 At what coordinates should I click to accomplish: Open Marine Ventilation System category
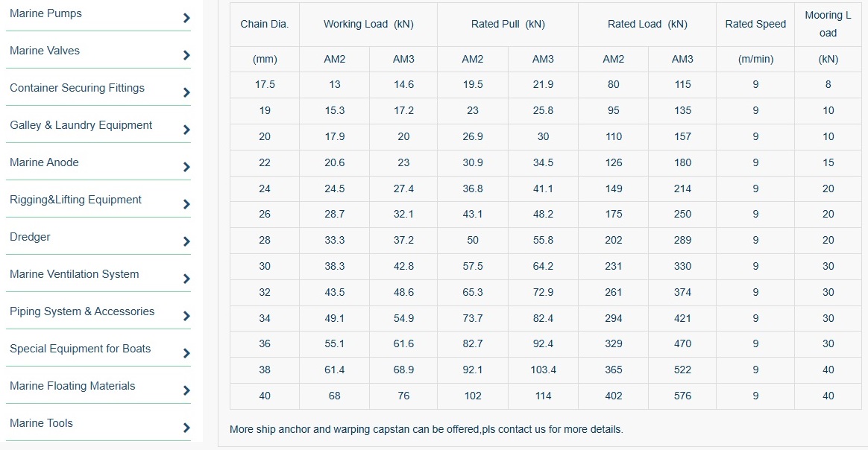pos(75,274)
